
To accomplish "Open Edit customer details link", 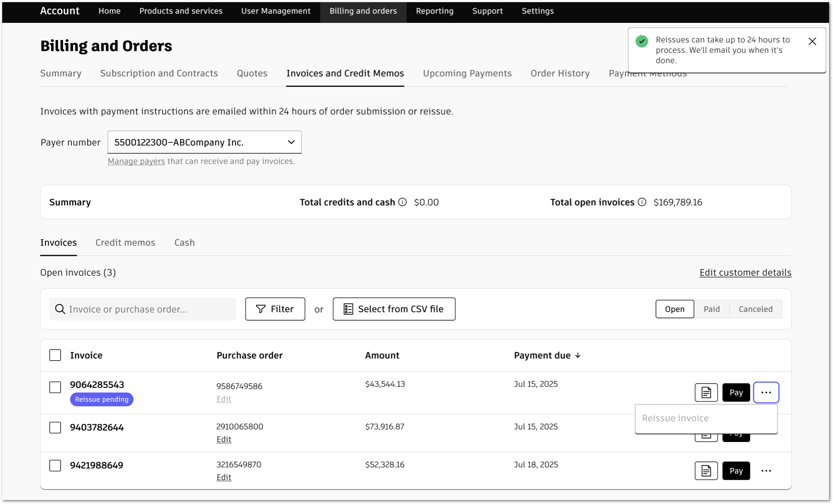I will (745, 272).
